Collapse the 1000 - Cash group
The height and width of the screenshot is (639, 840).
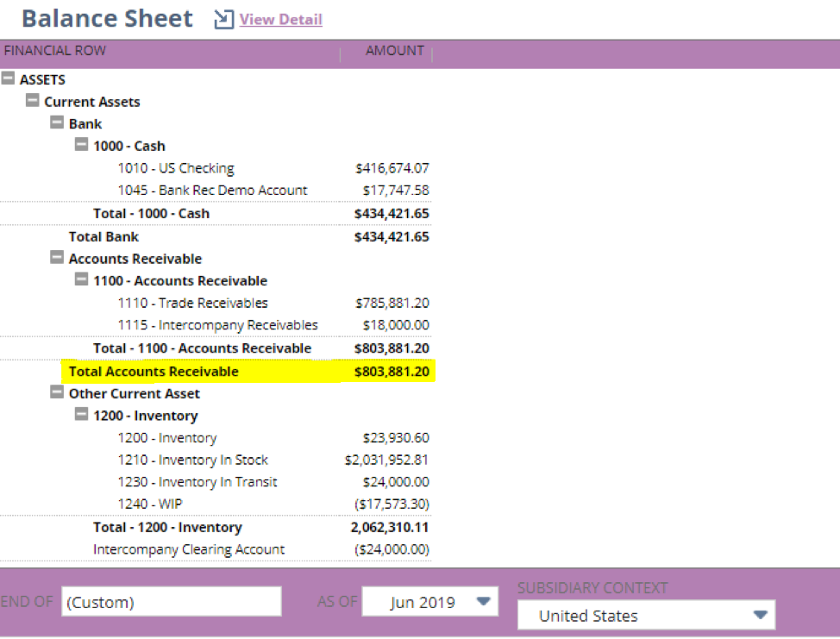point(80,145)
